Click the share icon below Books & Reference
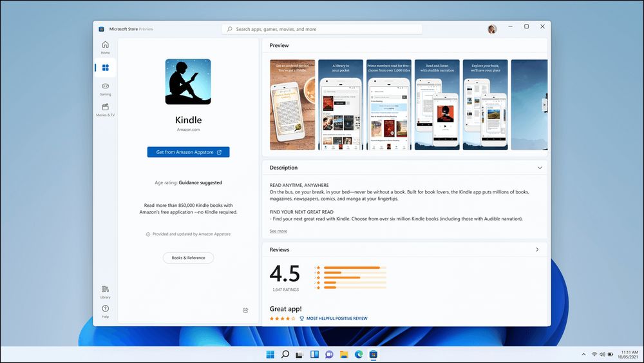Viewport: 644px width, 363px height. point(245,310)
